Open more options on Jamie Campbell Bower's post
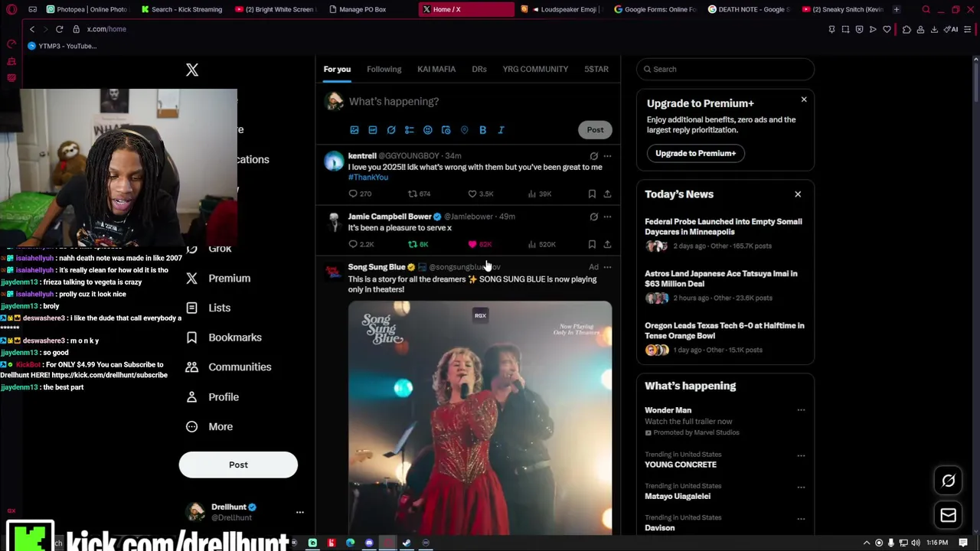This screenshot has height=551, width=980. pos(607,217)
